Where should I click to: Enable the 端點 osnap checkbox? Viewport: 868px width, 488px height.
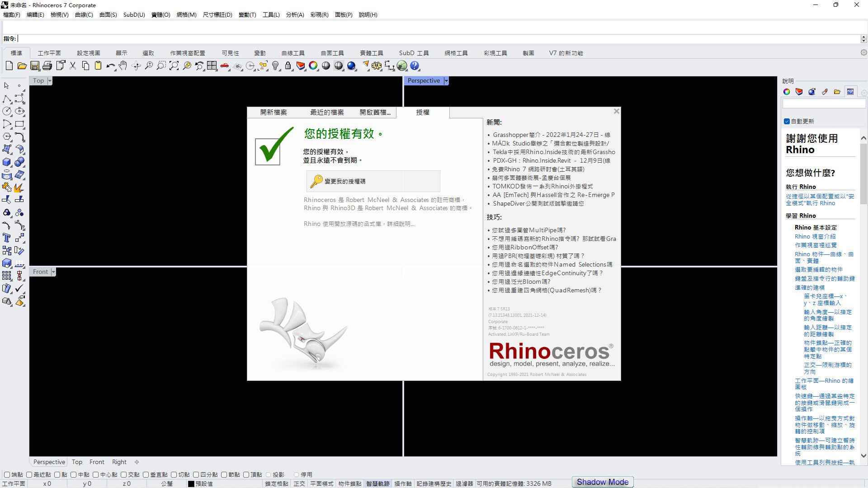tap(7, 474)
